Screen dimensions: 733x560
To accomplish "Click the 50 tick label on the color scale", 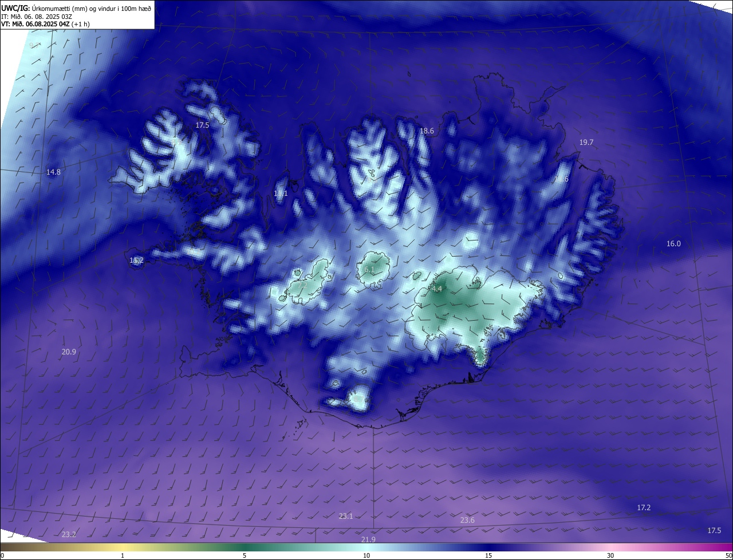I will (x=728, y=555).
